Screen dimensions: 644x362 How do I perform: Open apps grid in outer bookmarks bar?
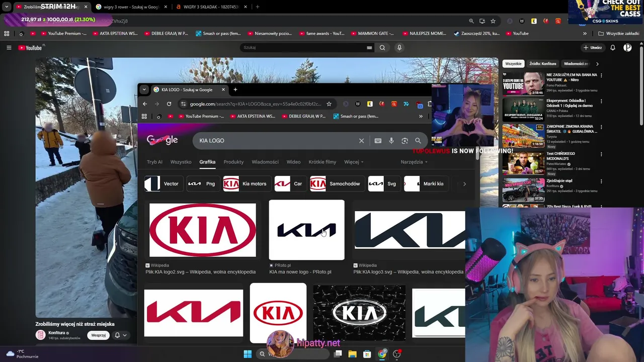pyautogui.click(x=7, y=34)
